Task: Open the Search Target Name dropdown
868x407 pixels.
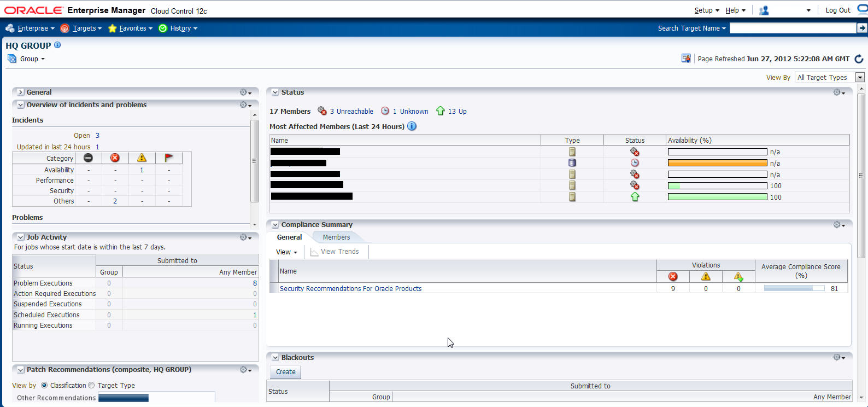Action: (x=691, y=28)
